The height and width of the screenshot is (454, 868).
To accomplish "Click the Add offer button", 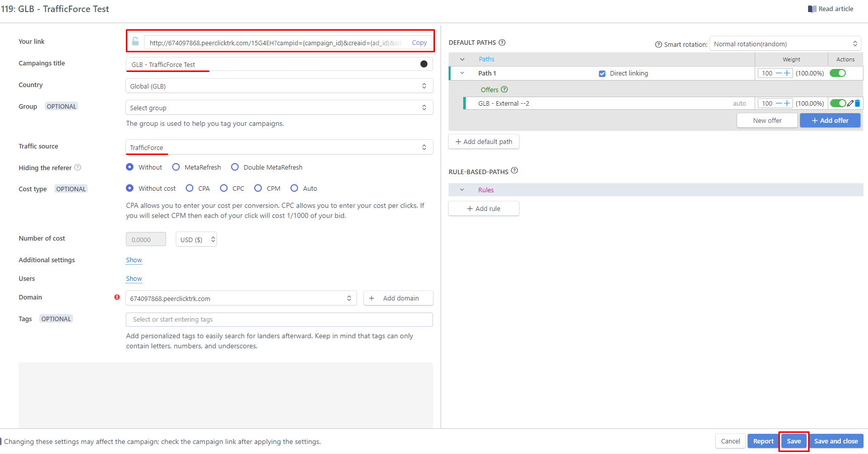I will 830,121.
